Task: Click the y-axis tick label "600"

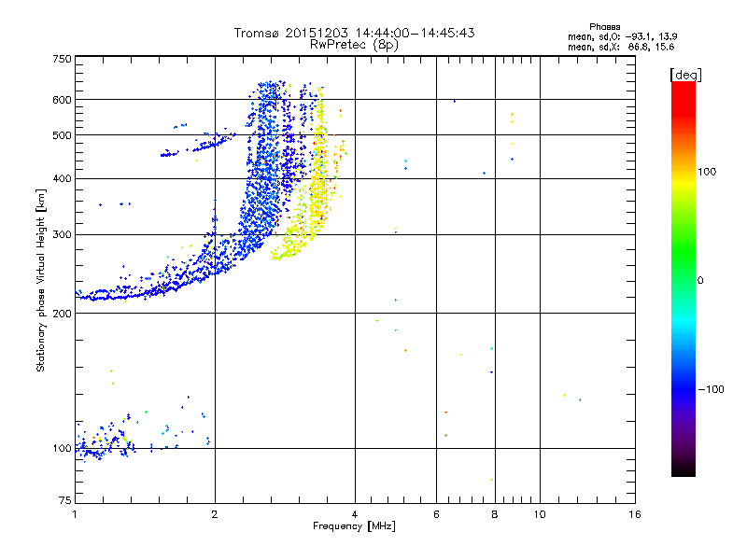Action: pos(62,100)
